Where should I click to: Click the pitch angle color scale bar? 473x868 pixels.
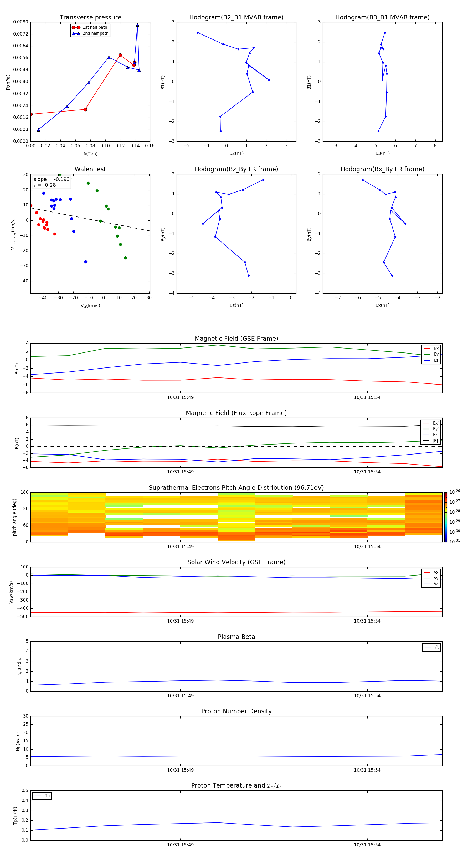click(446, 517)
